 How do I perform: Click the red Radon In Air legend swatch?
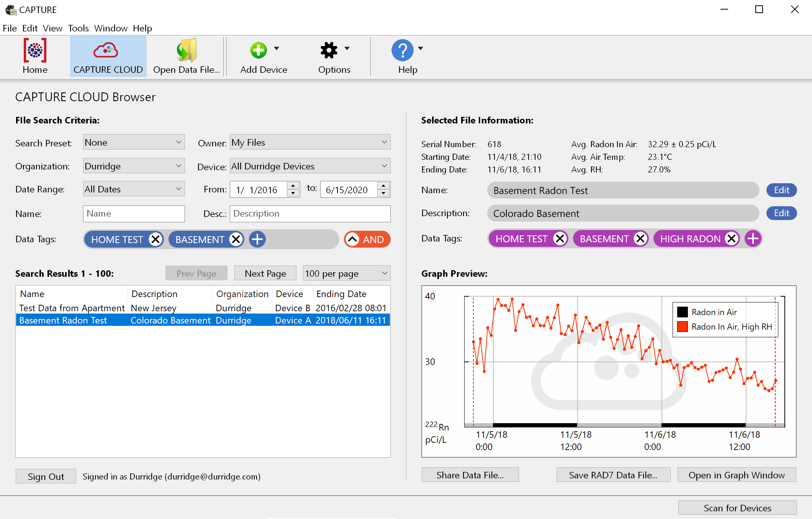[682, 327]
